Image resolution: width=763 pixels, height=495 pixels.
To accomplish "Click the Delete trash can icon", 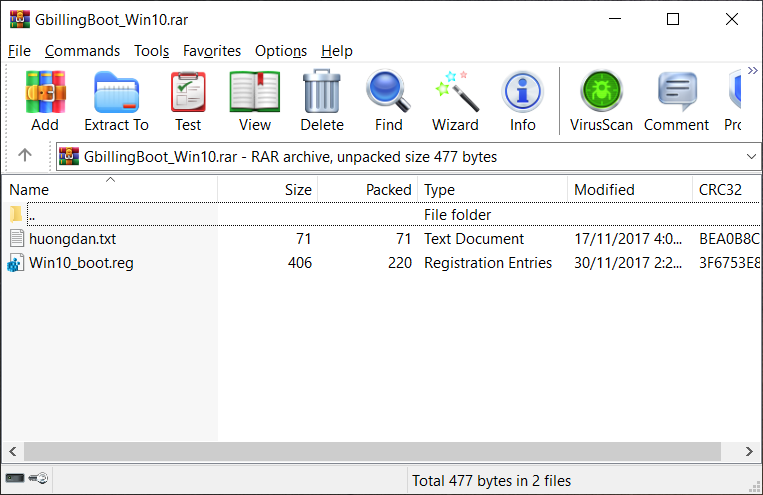I will 322,91.
